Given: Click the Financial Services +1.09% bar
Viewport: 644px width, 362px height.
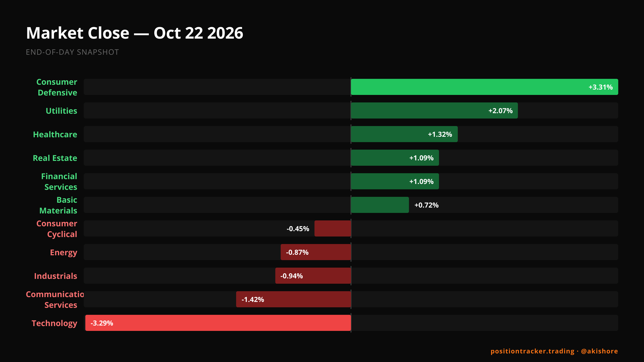Looking at the screenshot, I should 395,181.
